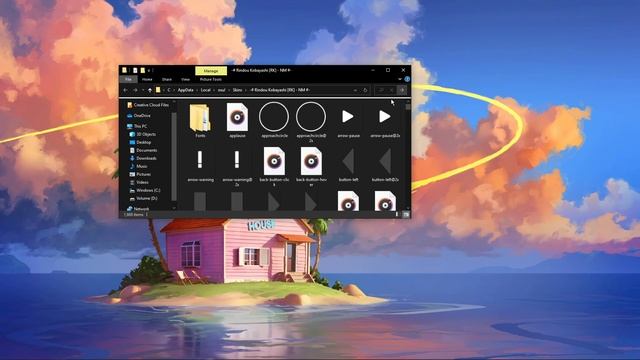Viewport: 640px width, 360px height.
Task: Open the Fonts folder
Action: click(x=200, y=120)
